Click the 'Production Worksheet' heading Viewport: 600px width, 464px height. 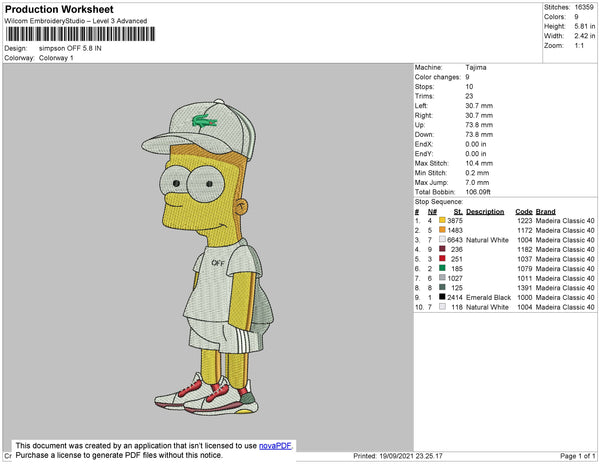point(59,10)
